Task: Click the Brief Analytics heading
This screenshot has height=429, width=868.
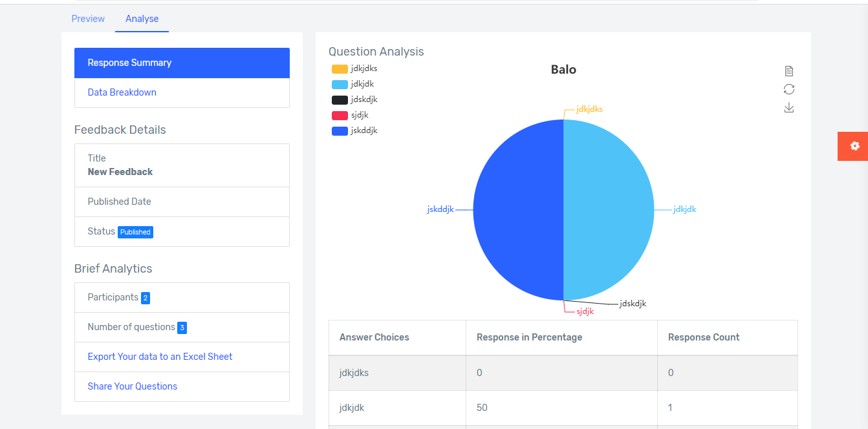Action: click(x=113, y=269)
